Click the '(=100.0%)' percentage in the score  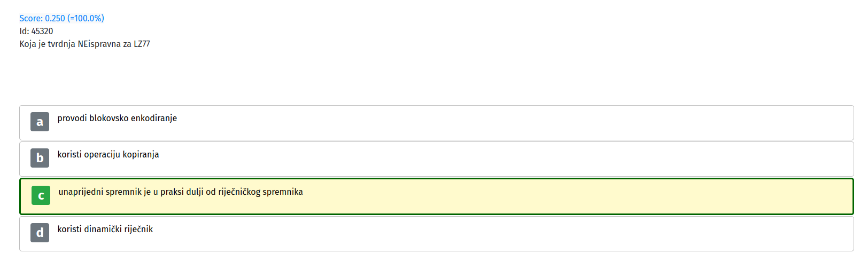86,18
